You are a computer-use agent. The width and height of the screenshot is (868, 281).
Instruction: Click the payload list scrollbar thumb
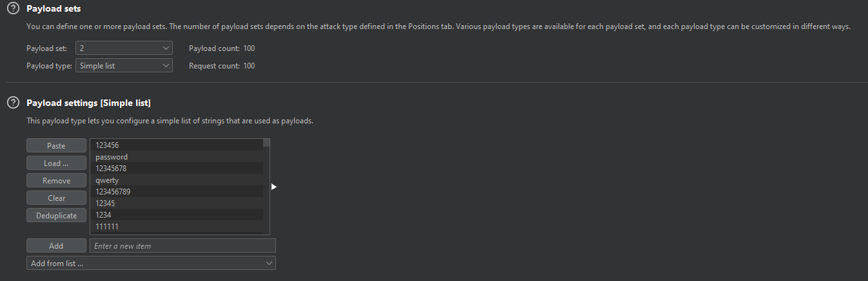(266, 144)
